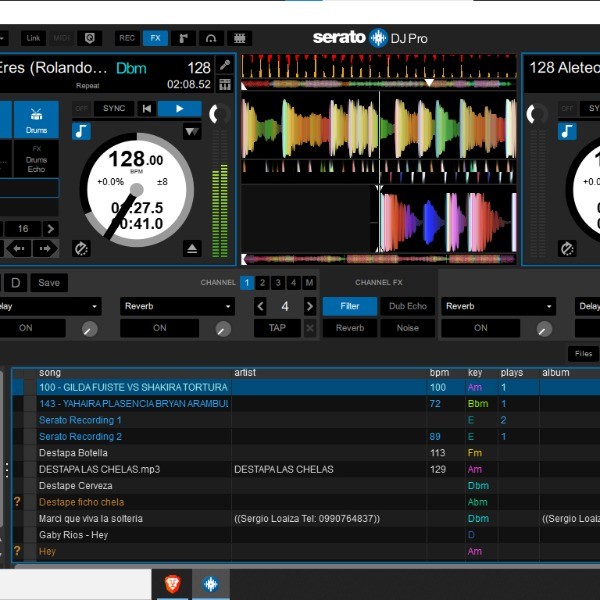Increase beats multiplier with right arrow
Screen dimensions: 600x600
(310, 306)
